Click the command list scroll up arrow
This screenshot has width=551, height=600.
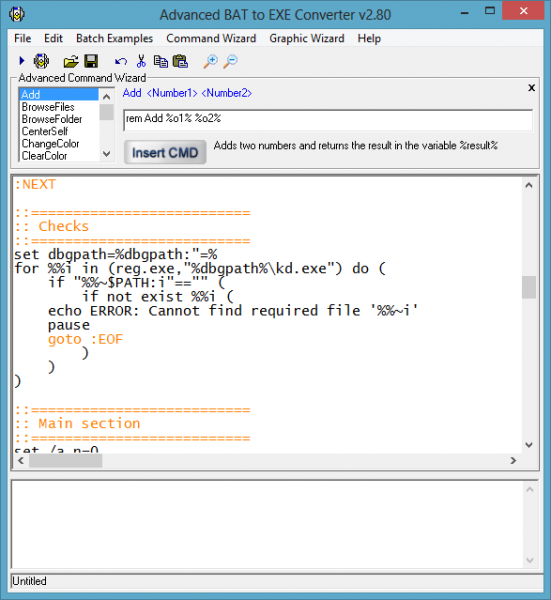pos(107,96)
